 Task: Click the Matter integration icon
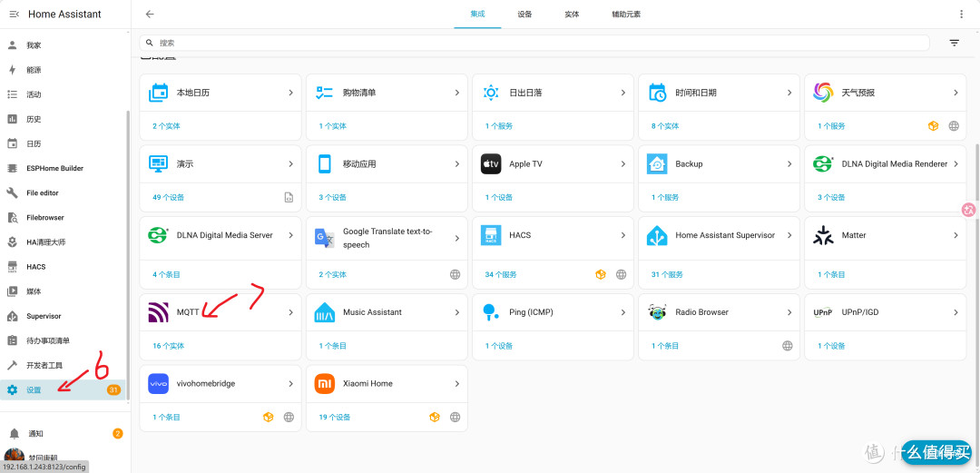point(823,235)
